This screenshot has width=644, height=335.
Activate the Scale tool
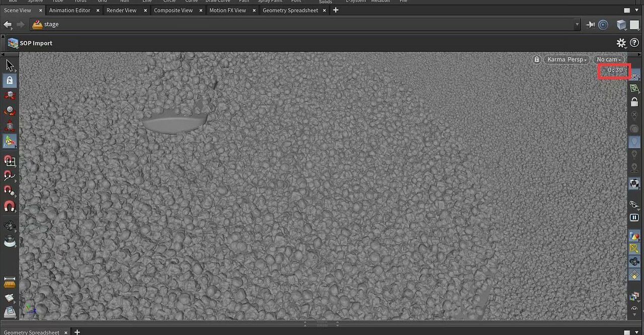coord(10,126)
